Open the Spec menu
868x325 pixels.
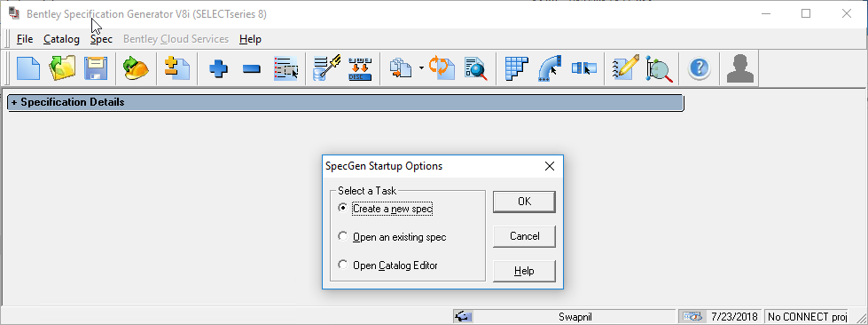point(101,39)
